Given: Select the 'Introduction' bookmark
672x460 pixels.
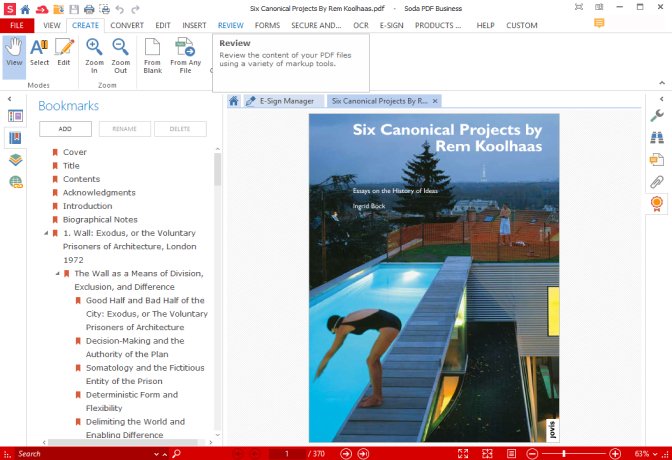Looking at the screenshot, I should (x=87, y=206).
